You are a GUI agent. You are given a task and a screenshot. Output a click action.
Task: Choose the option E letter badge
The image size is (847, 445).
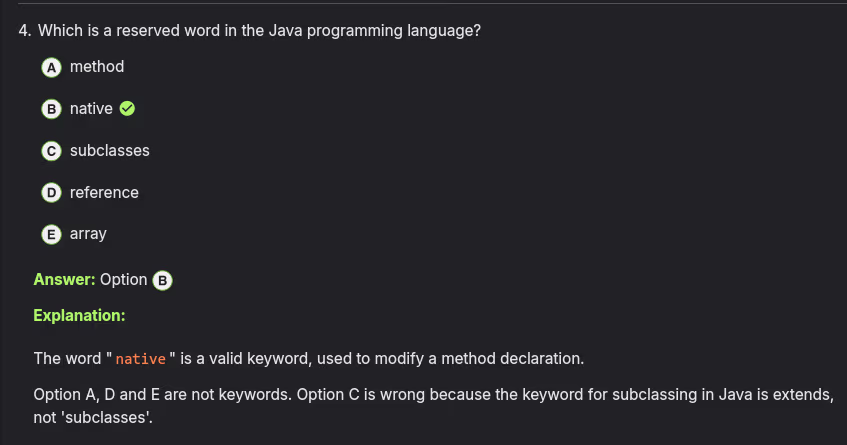51,234
